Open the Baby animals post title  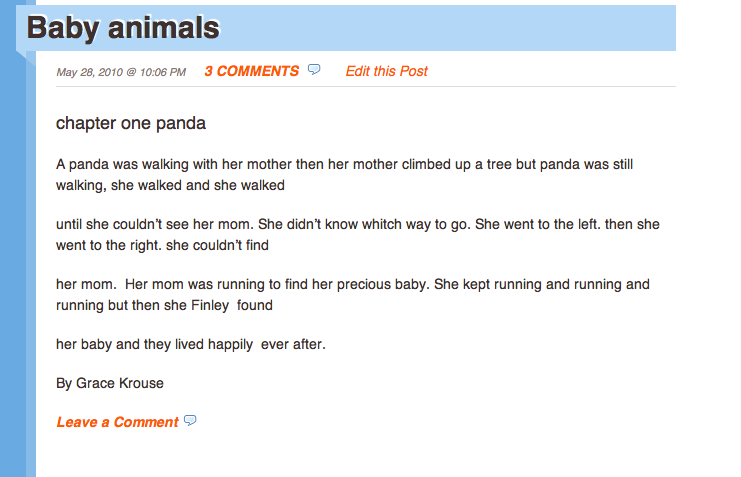[x=123, y=27]
